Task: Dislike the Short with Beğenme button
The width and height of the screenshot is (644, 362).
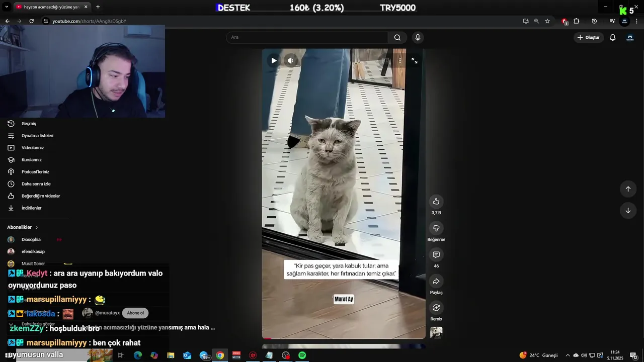Action: [436, 228]
